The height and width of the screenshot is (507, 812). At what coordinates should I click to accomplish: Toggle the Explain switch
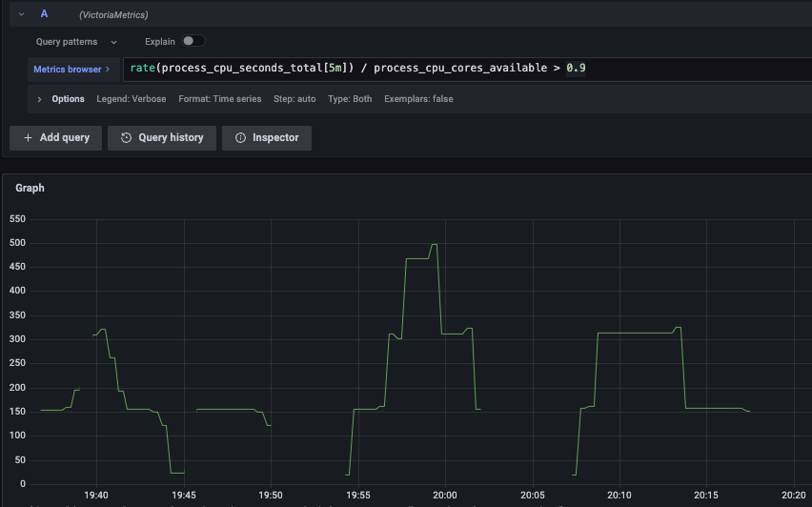coord(193,41)
